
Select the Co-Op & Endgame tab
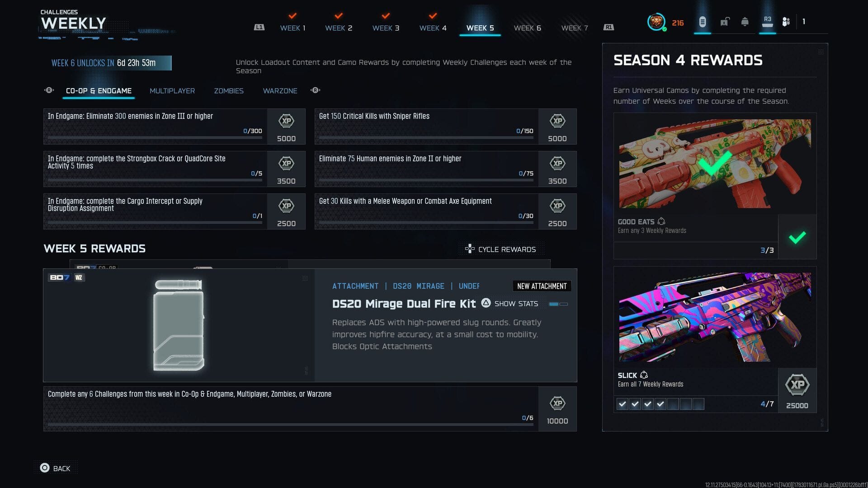point(99,91)
